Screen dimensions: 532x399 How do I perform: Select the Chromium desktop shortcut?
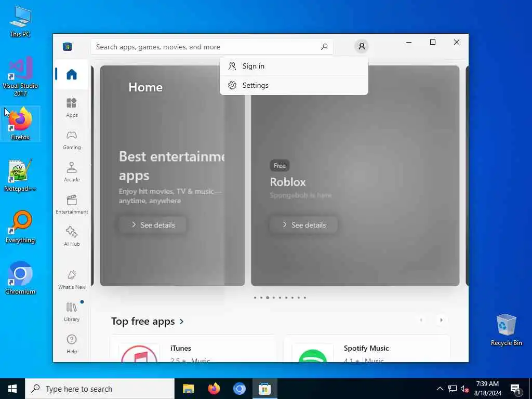tap(20, 278)
